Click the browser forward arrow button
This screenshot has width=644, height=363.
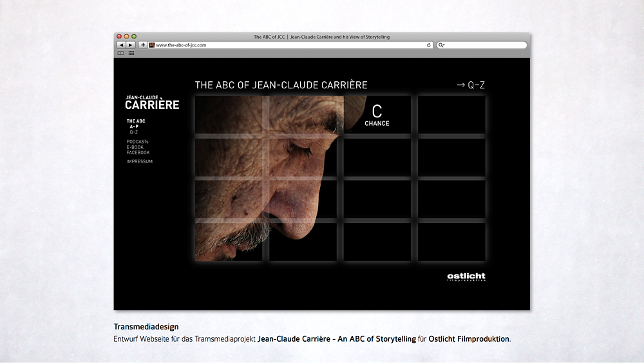pyautogui.click(x=131, y=45)
